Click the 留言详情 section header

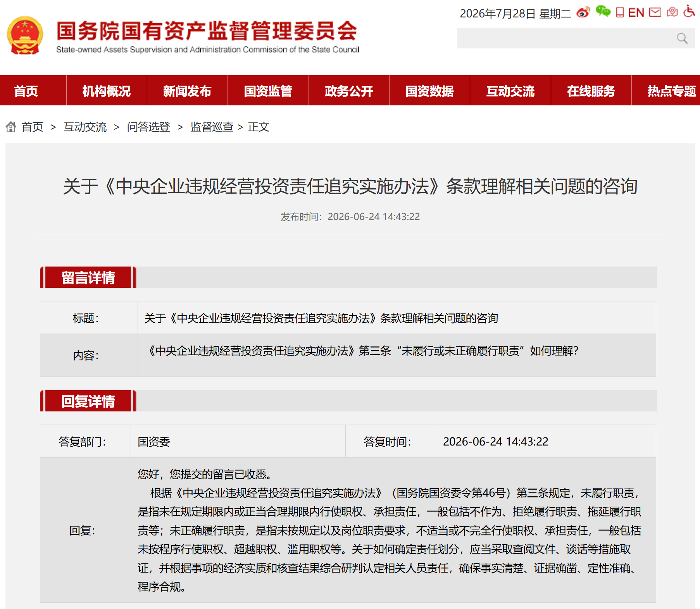(x=88, y=277)
